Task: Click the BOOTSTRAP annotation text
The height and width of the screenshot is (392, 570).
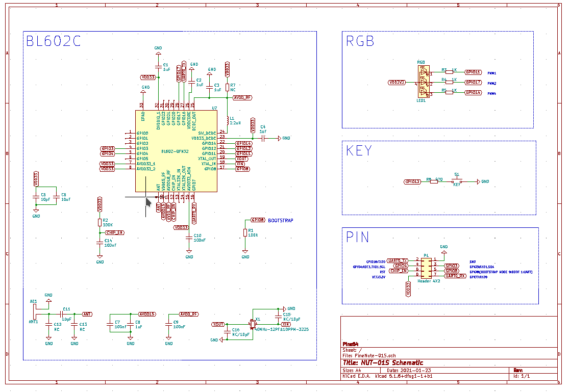Action: (x=280, y=221)
